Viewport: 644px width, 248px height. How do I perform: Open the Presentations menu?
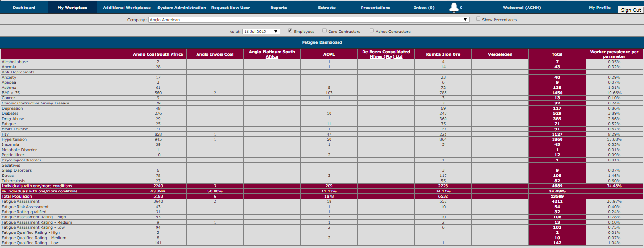(375, 8)
